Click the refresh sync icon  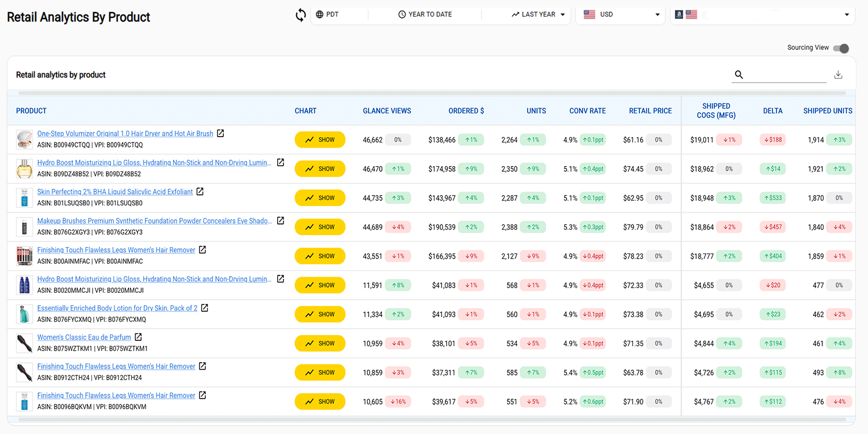coord(301,15)
